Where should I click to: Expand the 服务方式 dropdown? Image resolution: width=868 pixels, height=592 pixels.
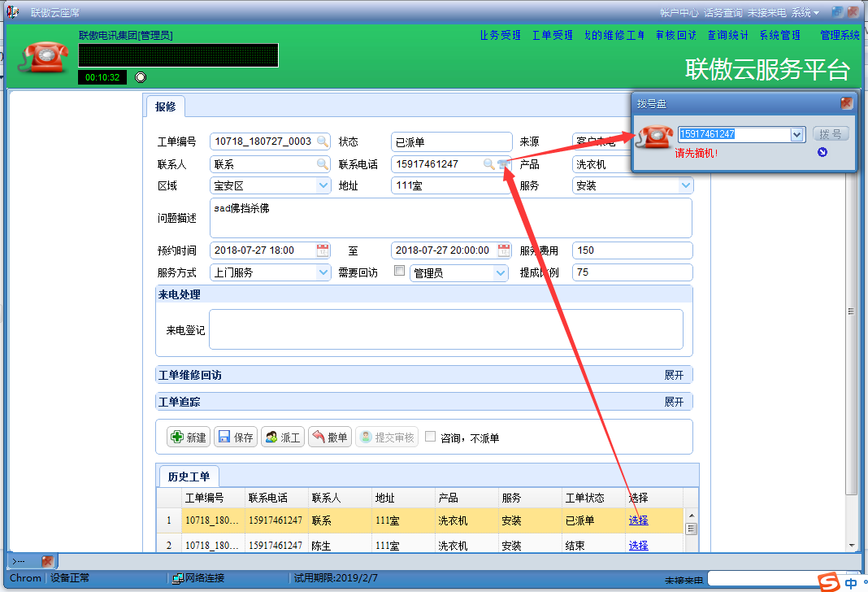tap(323, 273)
